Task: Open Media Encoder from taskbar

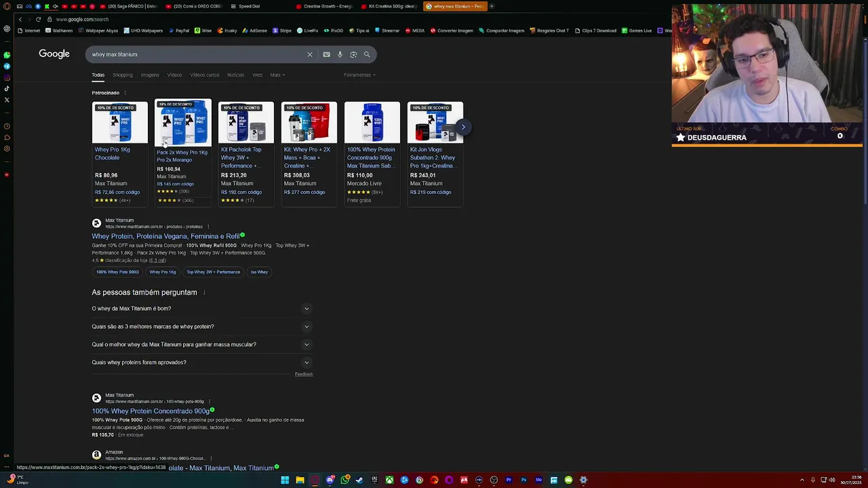Action: click(x=538, y=480)
